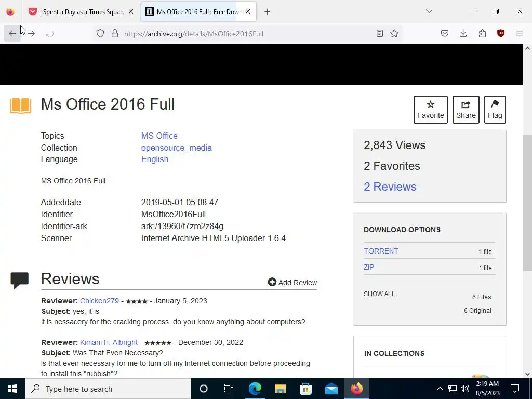Click the '6 Files' count text
The height and width of the screenshot is (399, 532).
[x=482, y=297]
